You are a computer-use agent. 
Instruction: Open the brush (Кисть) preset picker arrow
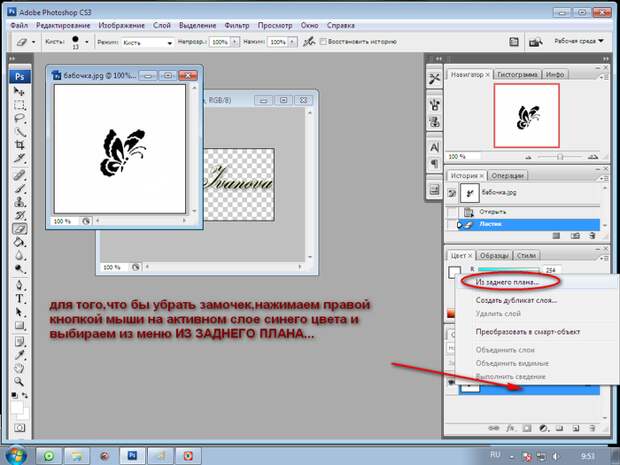click(87, 42)
